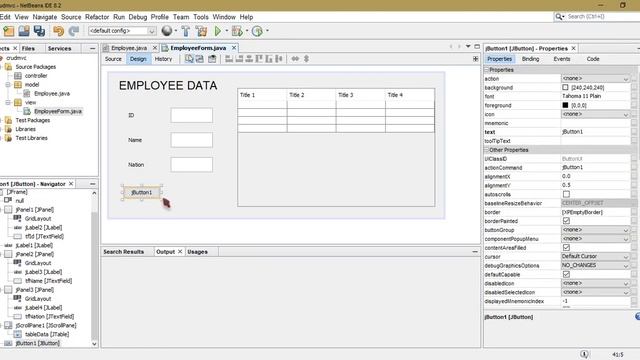
Task: Click the ID text field on the form
Action: 191,115
